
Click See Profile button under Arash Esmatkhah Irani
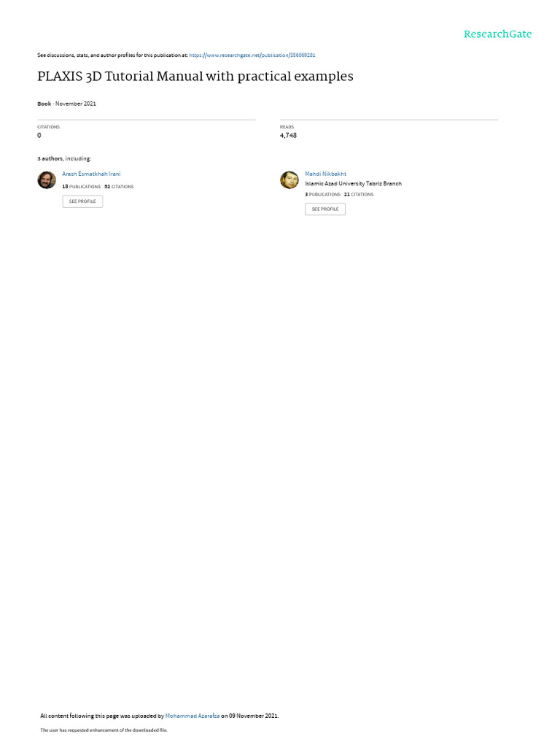click(x=82, y=201)
